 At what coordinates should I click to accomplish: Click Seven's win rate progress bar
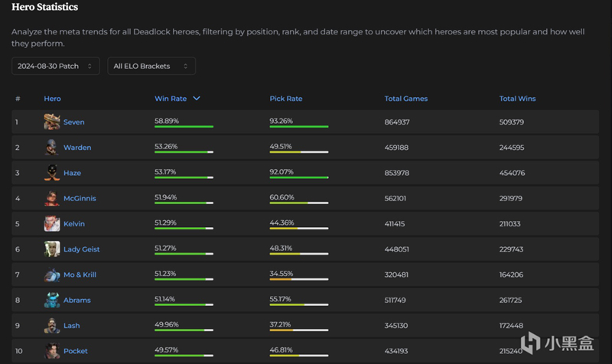(184, 126)
